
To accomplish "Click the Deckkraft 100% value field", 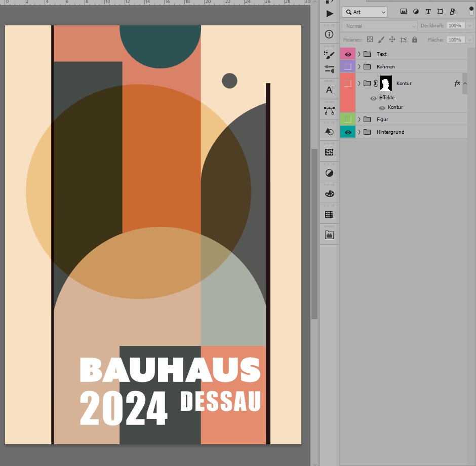I will (456, 26).
